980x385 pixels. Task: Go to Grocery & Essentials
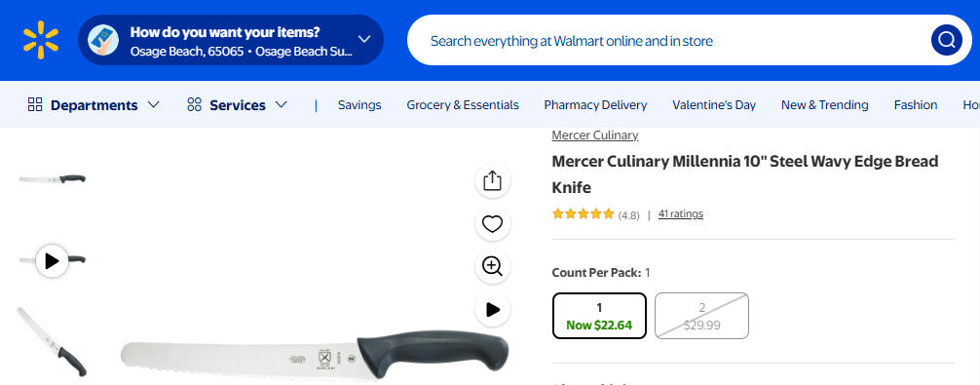(463, 105)
